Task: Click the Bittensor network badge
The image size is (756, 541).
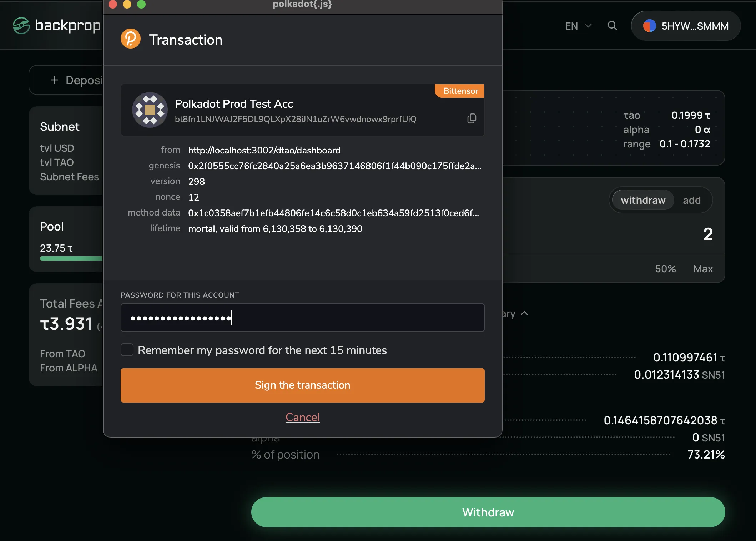Action: click(x=459, y=91)
